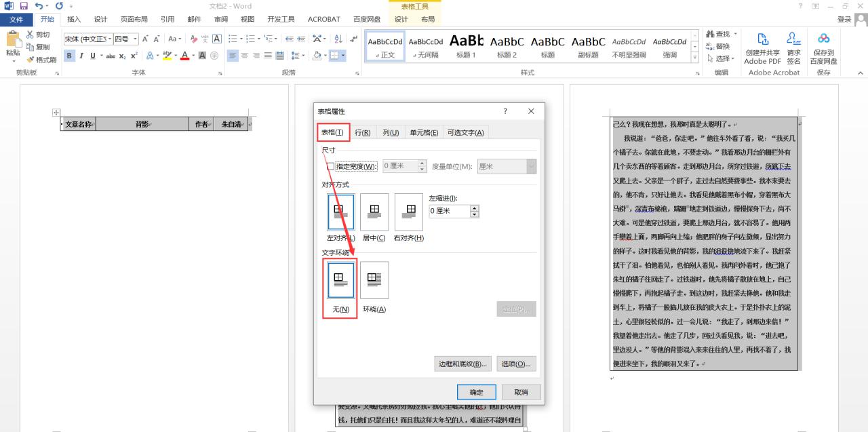Screen dimensions: 868x432
Task: Click the Increase Indent icon
Action: pos(301,39)
